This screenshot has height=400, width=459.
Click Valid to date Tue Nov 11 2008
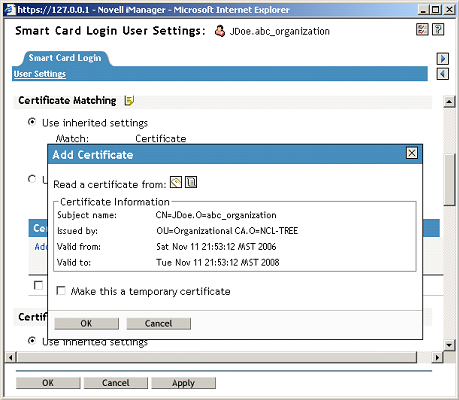[217, 262]
